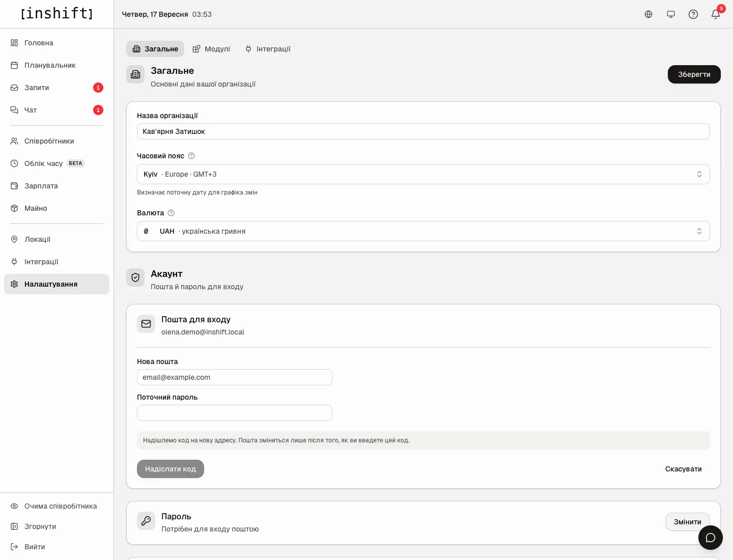Click the BETA label
This screenshot has height=560, width=733.
click(75, 163)
